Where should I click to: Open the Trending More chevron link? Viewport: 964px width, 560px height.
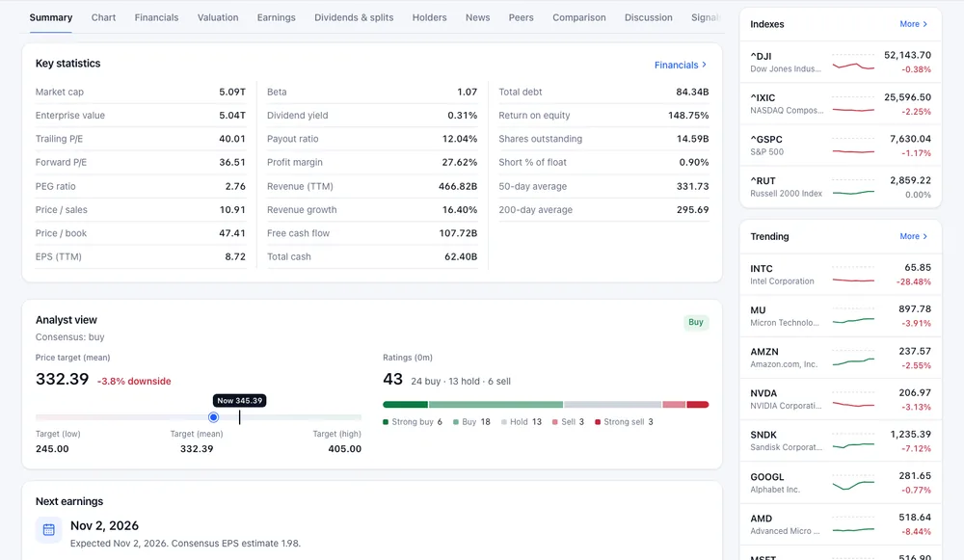(914, 236)
